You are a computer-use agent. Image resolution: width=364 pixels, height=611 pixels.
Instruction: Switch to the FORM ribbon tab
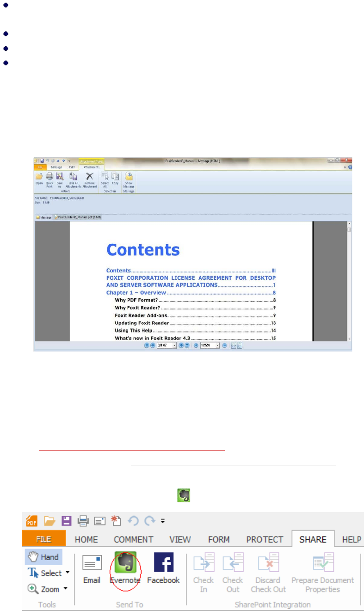pos(219,539)
